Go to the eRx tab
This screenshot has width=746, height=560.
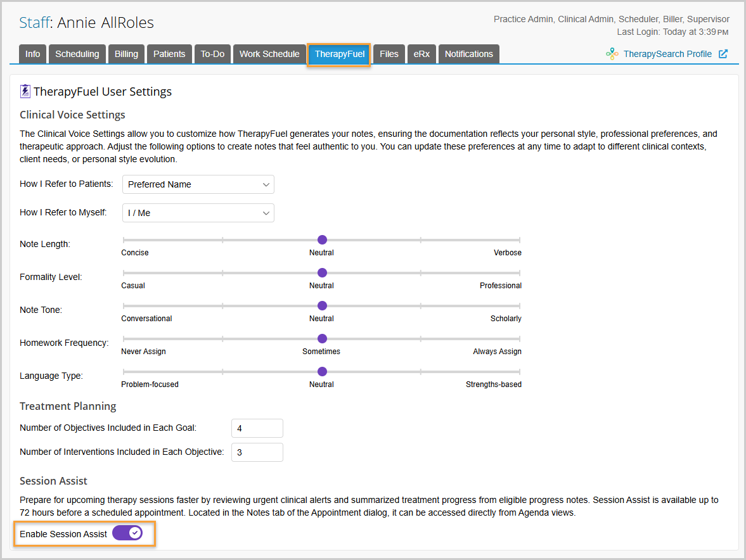421,54
